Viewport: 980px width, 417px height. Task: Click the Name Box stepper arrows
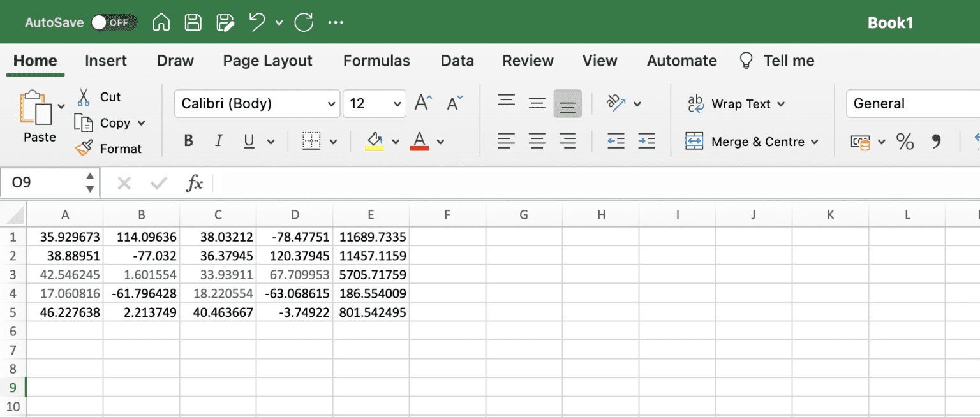(90, 183)
